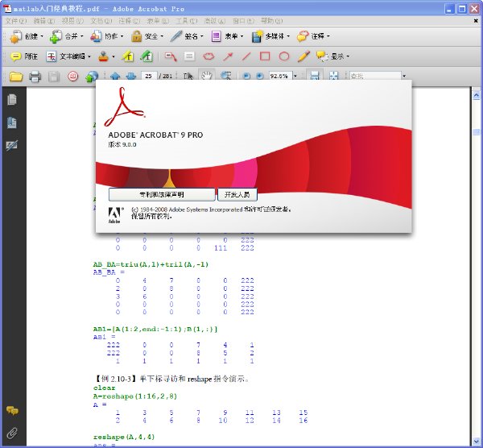Click the page number field showing 25
The image size is (483, 448).
coord(149,76)
